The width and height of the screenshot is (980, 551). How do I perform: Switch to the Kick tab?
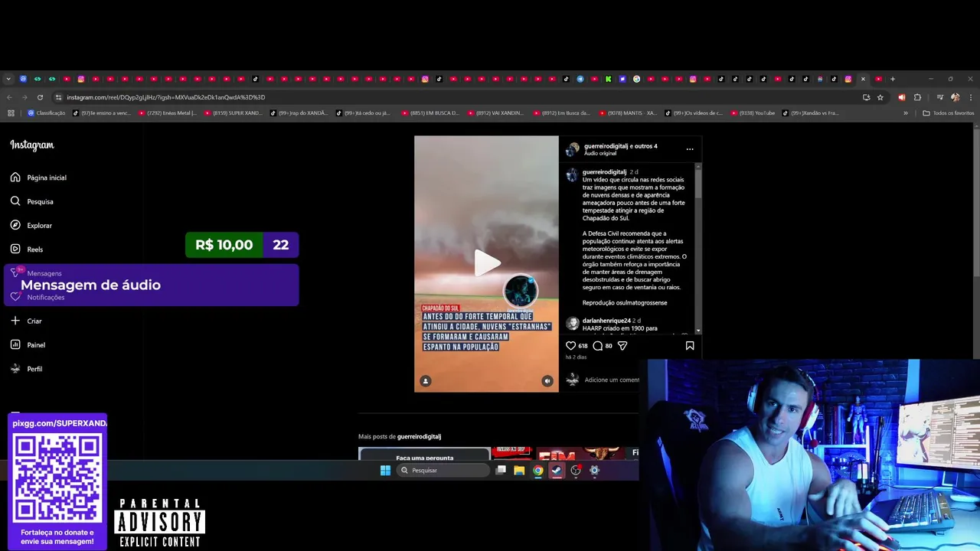608,79
